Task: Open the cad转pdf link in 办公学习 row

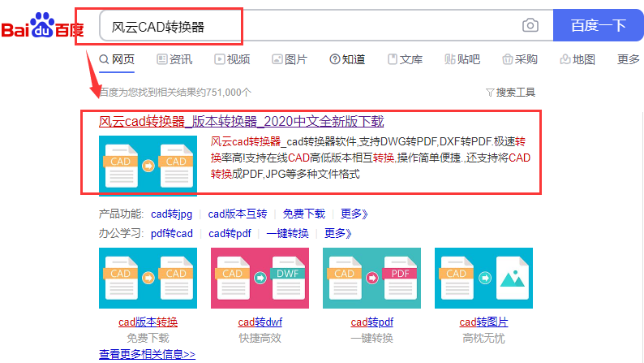Action: [230, 234]
